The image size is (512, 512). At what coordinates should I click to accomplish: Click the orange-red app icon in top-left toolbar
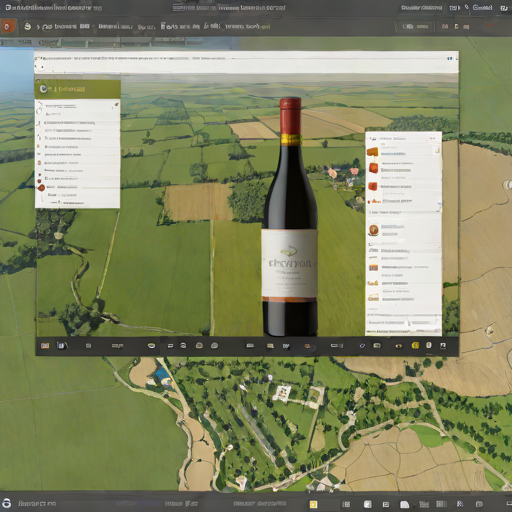pyautogui.click(x=8, y=26)
